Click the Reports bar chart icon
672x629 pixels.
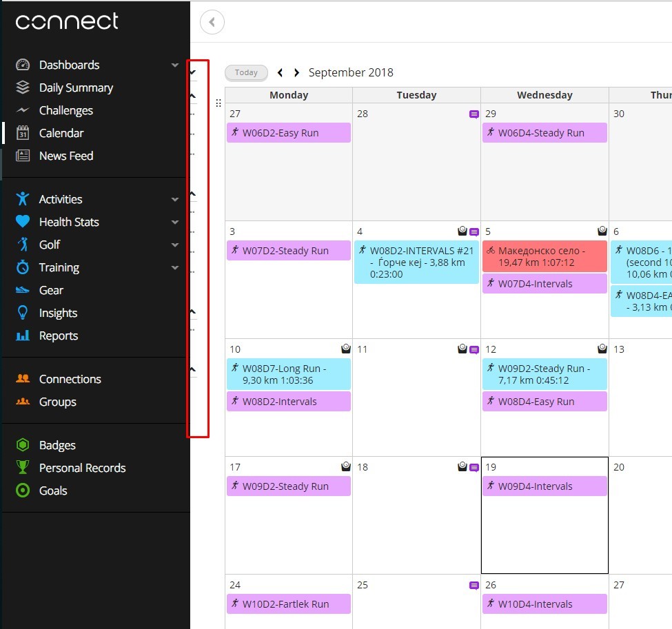pyautogui.click(x=23, y=336)
